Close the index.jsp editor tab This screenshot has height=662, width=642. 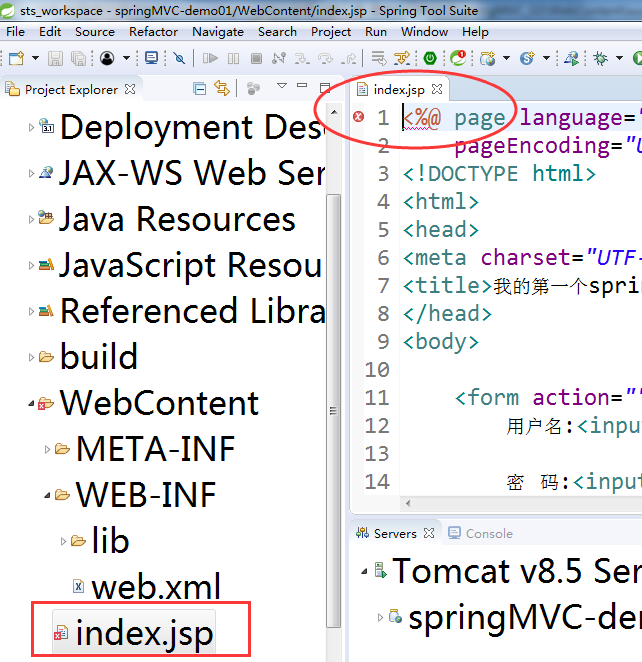click(x=437, y=89)
